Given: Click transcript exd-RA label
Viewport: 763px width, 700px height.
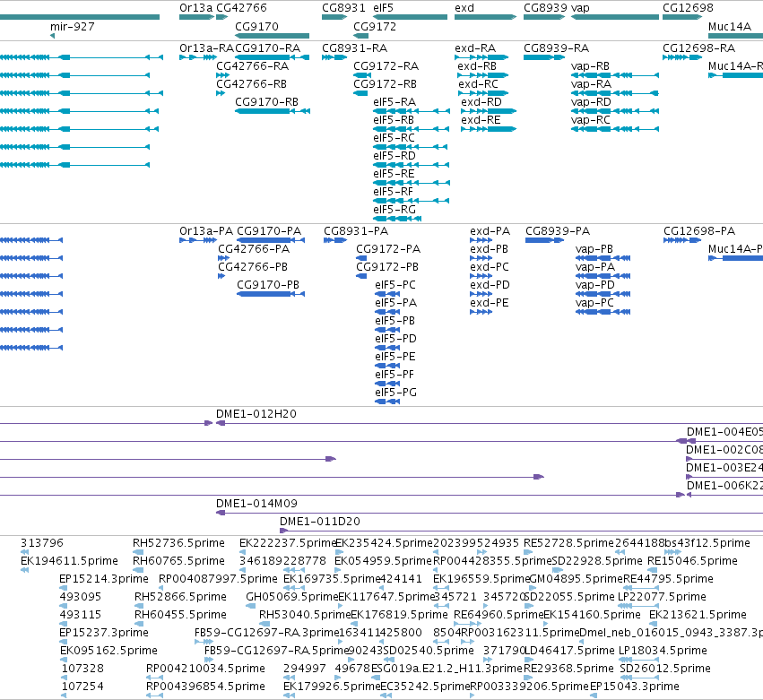Looking at the screenshot, I should [475, 48].
